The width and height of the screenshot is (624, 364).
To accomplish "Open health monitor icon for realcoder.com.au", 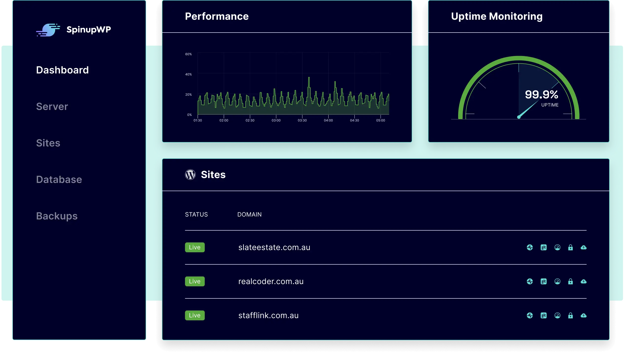I will point(530,281).
